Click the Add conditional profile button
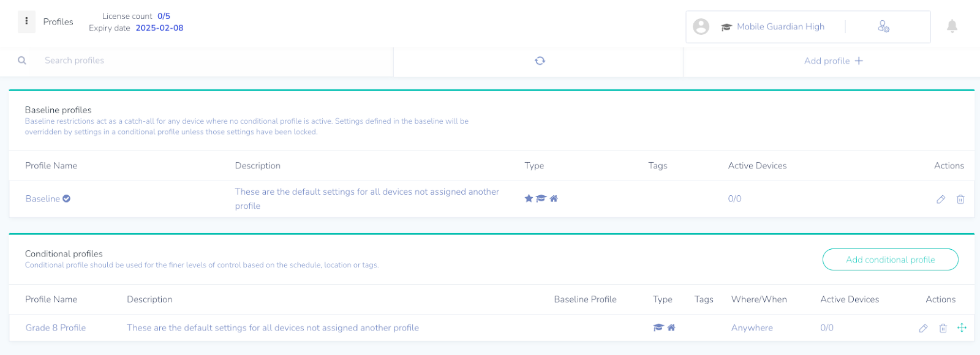This screenshot has height=355, width=980. 890,260
